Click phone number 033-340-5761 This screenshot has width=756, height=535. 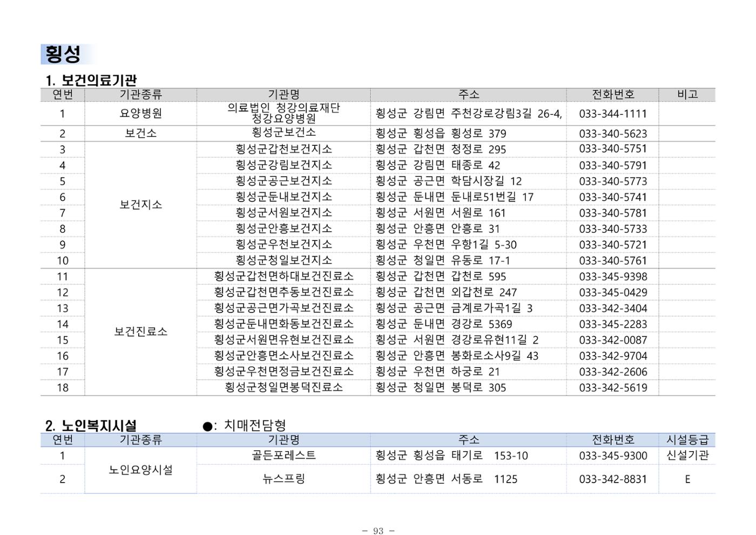613,260
